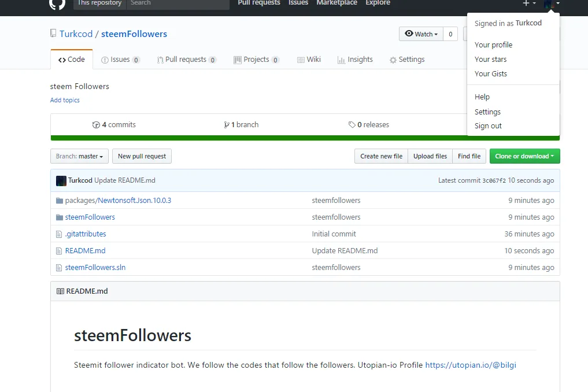Open the repository Settings tab
588x392 pixels.
(407, 60)
